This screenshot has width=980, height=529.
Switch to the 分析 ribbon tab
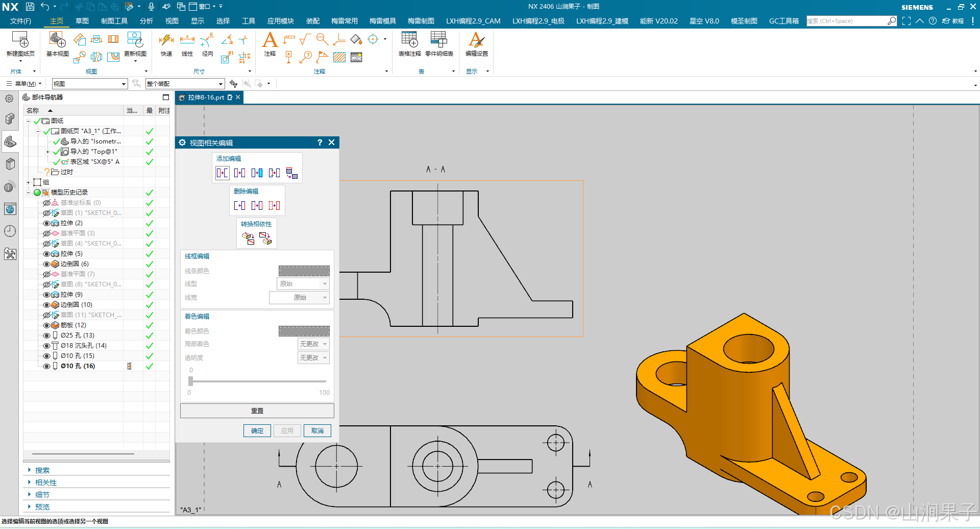coord(146,21)
